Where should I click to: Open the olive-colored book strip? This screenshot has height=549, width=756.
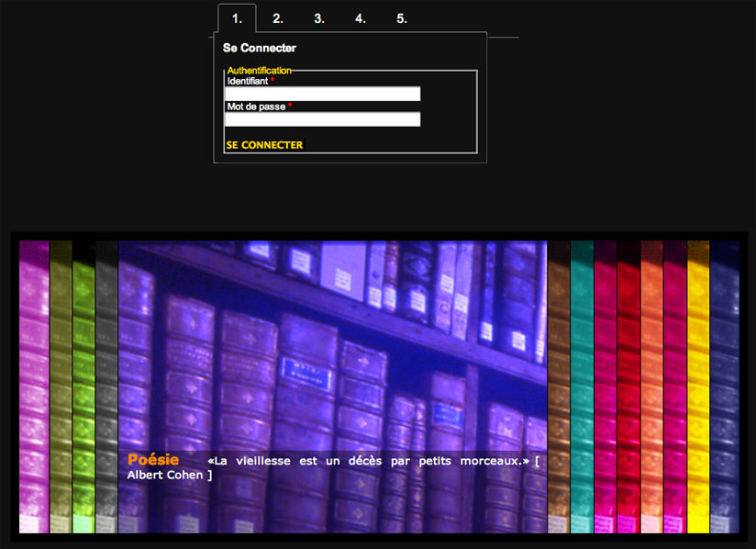tap(61, 386)
